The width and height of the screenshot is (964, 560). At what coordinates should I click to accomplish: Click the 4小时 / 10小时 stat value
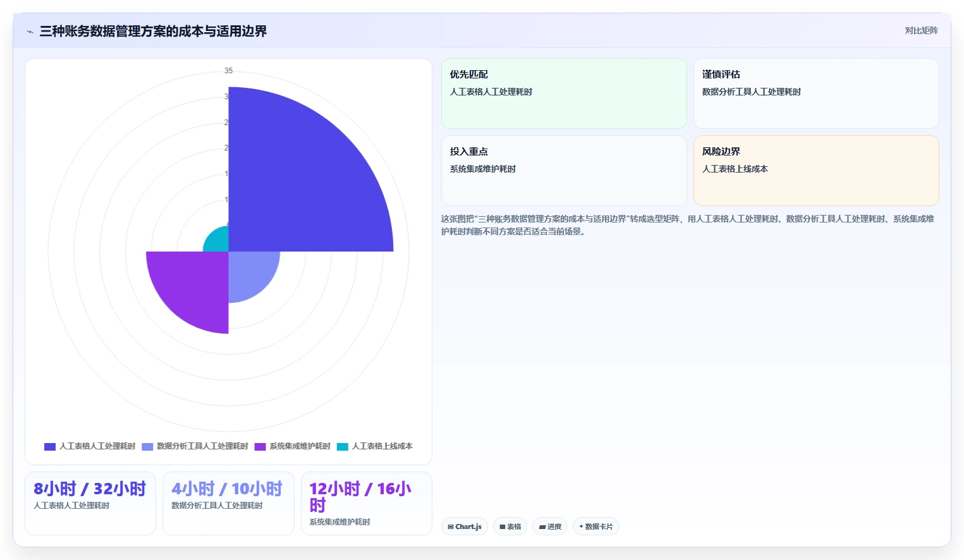[x=227, y=489]
